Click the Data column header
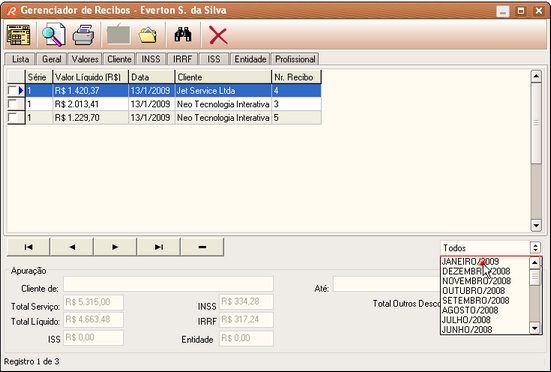The width and height of the screenshot is (551, 372). (151, 77)
